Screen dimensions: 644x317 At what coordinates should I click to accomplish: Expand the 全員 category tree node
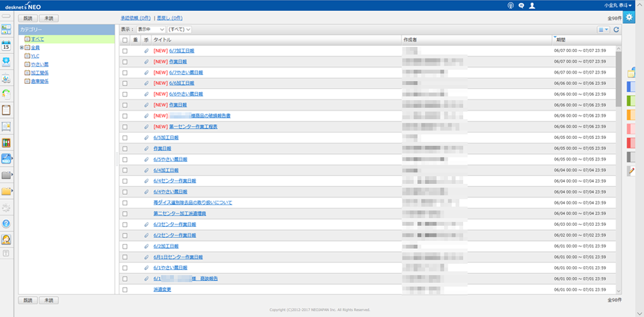[x=22, y=48]
